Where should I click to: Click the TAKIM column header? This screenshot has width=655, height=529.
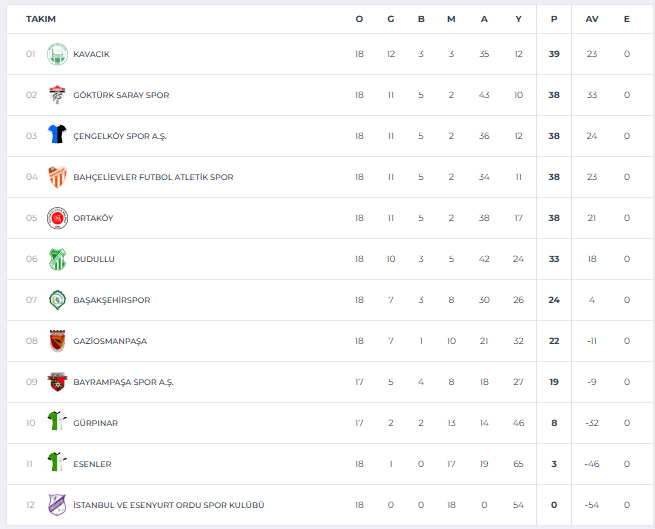[41, 19]
